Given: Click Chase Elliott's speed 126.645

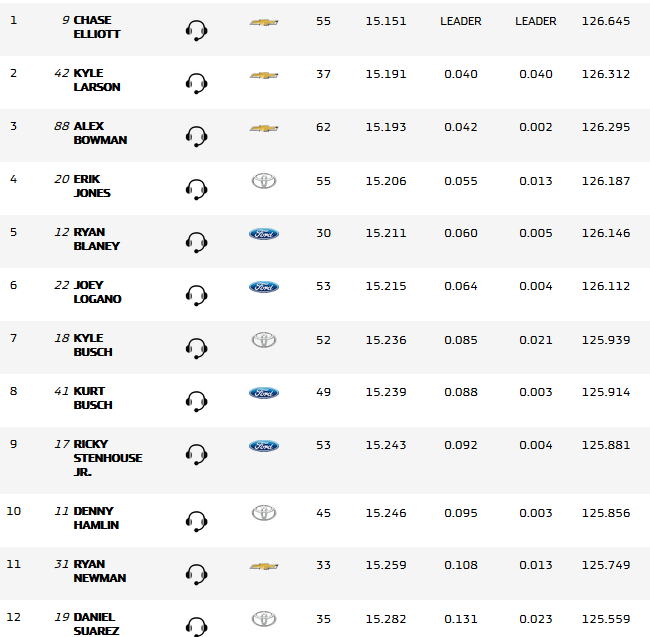Looking at the screenshot, I should click(x=605, y=21).
